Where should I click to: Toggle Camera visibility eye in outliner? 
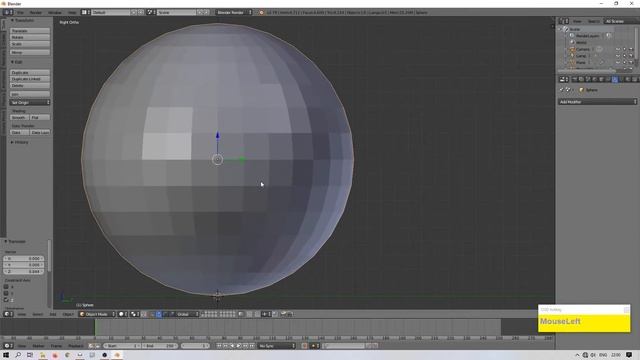618,49
